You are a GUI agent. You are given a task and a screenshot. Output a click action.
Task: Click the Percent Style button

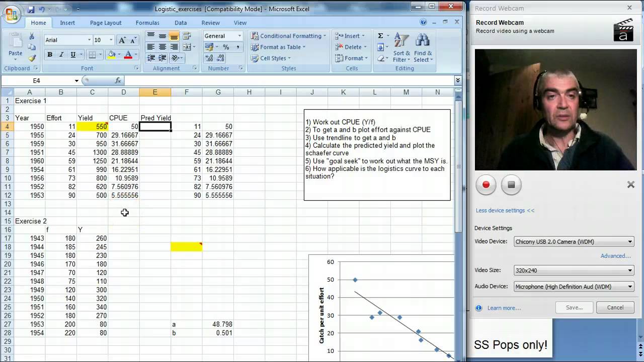(226, 47)
